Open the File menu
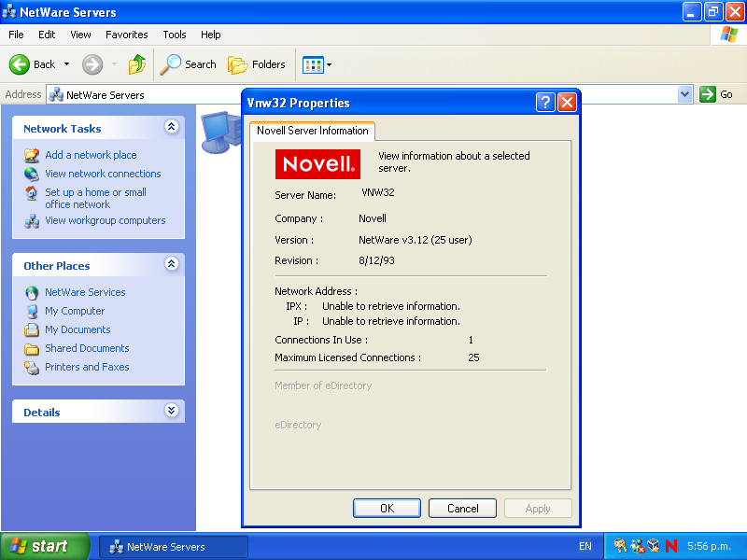This screenshot has width=747, height=560. 16,35
